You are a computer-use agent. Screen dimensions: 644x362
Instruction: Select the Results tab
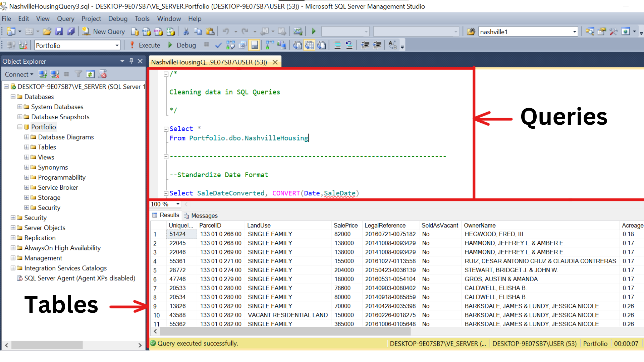tap(166, 215)
